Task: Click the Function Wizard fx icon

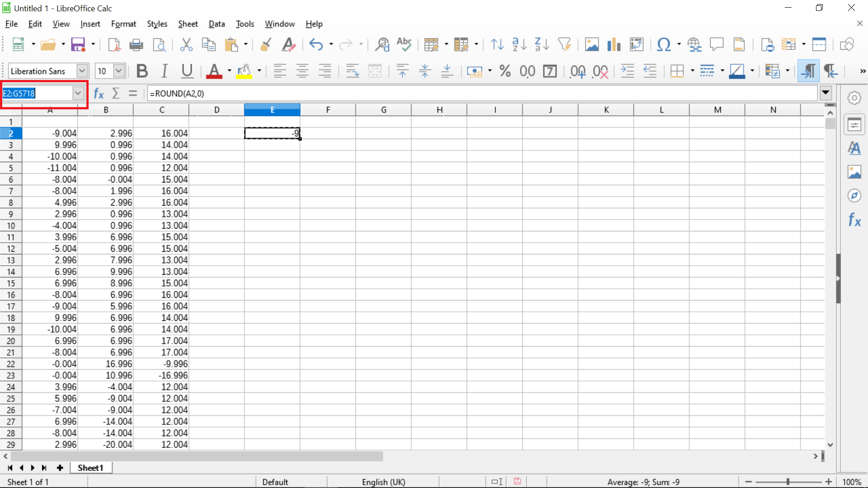Action: (99, 94)
